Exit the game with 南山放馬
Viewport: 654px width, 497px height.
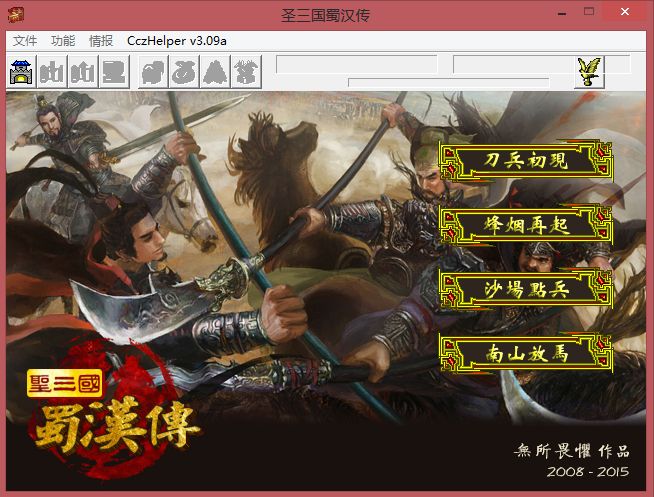526,354
